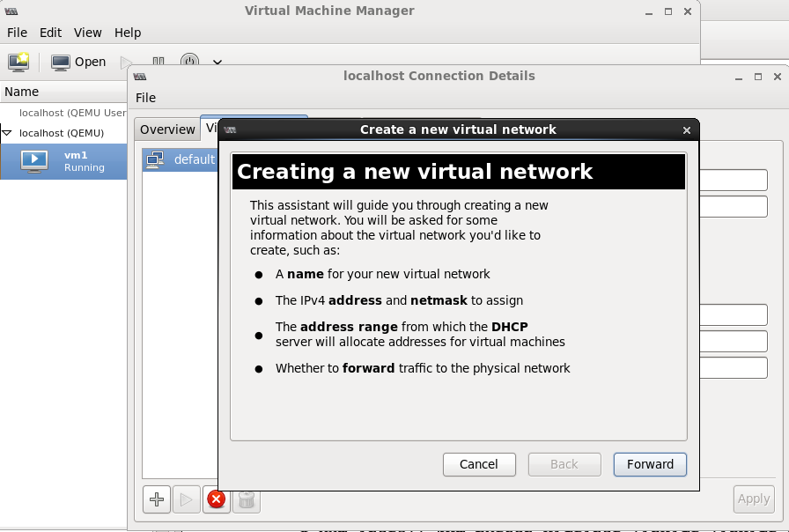The image size is (789, 532).
Task: Close the localhost Connection Details window
Action: click(778, 77)
